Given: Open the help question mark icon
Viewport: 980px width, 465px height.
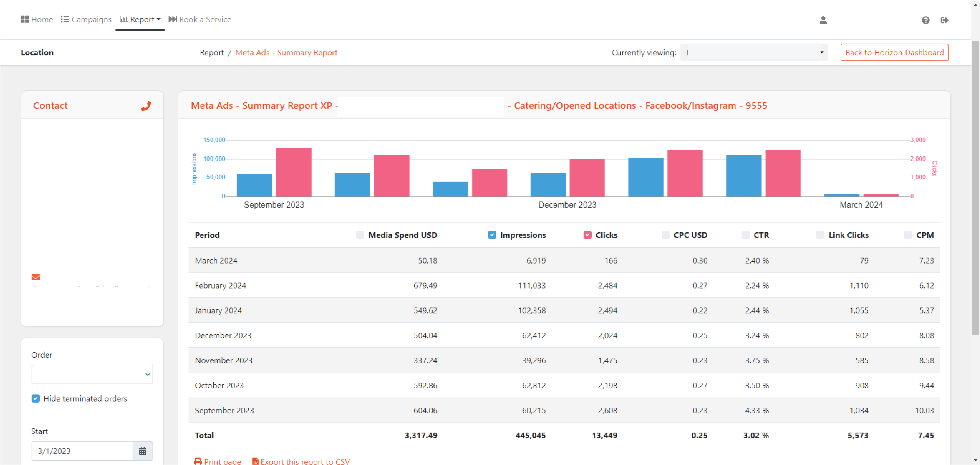Looking at the screenshot, I should click(x=925, y=20).
